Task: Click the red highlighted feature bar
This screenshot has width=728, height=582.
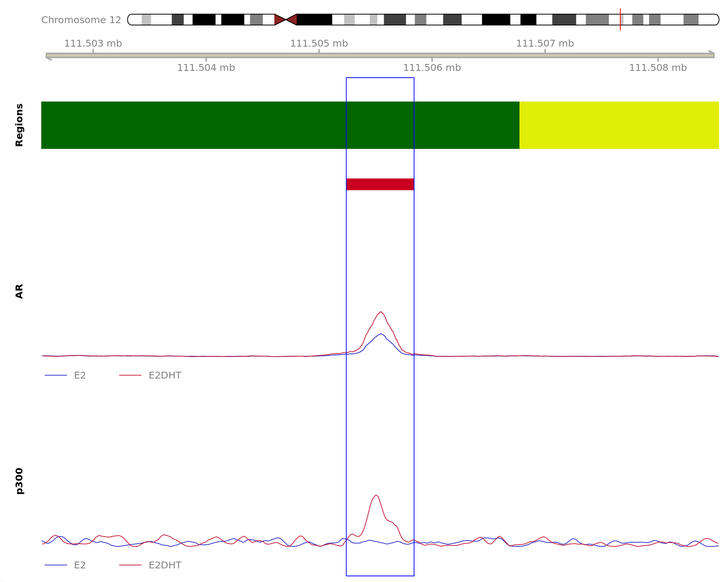Action: coord(380,184)
